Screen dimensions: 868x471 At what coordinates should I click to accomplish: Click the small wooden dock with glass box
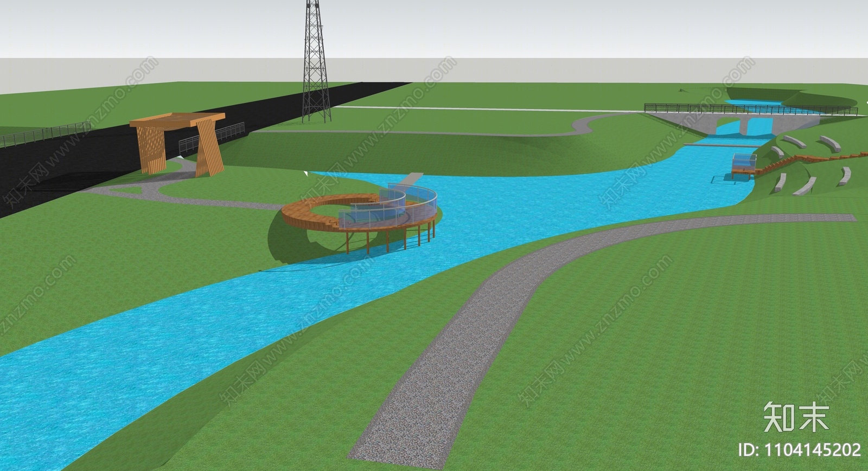tap(744, 167)
